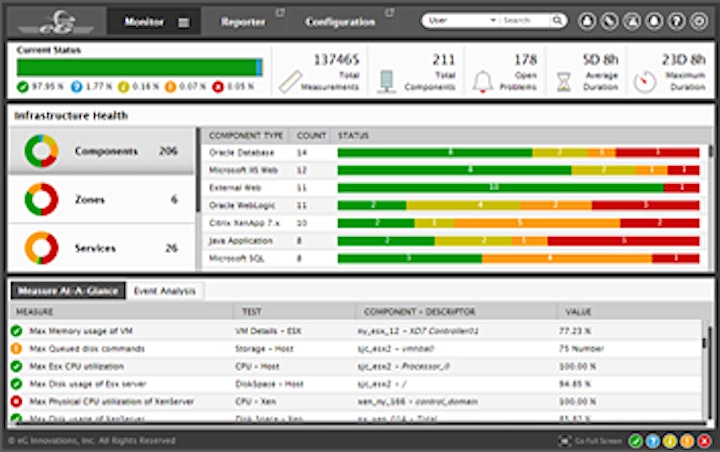Click the donut chart beside Components
This screenshot has height=452, width=720.
41,151
